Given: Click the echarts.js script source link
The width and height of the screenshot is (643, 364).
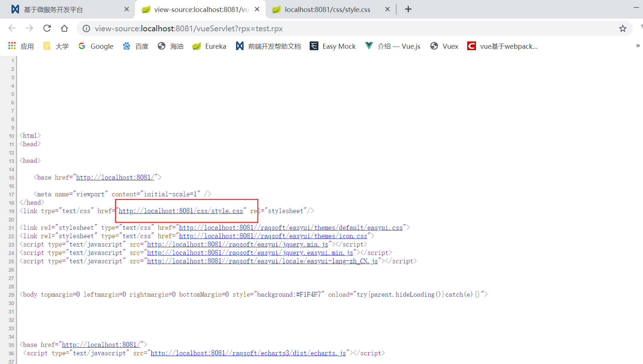Looking at the screenshot, I should click(248, 353).
